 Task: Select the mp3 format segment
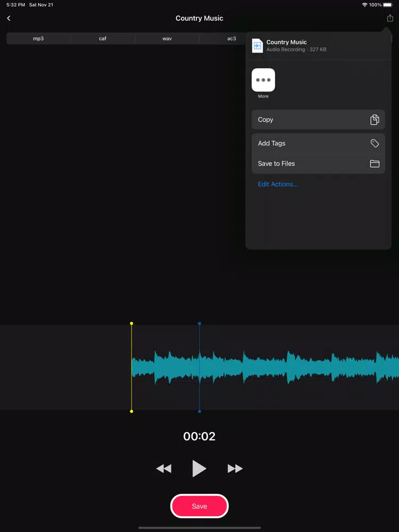(x=38, y=39)
